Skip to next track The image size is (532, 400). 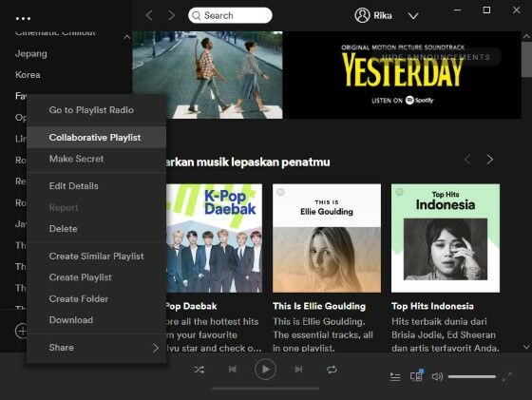(x=298, y=370)
